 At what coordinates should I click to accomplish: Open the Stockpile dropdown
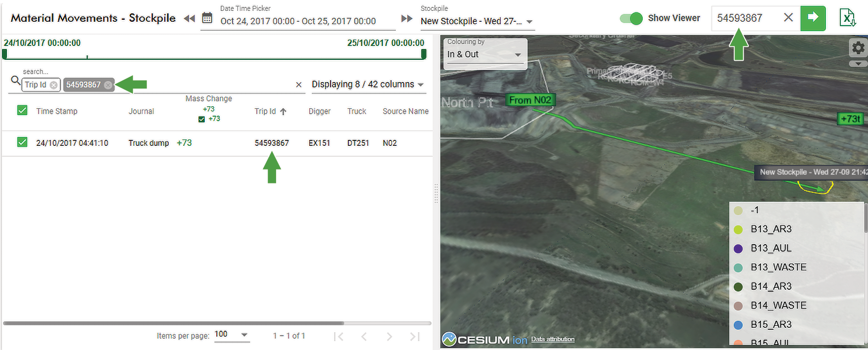click(x=477, y=21)
